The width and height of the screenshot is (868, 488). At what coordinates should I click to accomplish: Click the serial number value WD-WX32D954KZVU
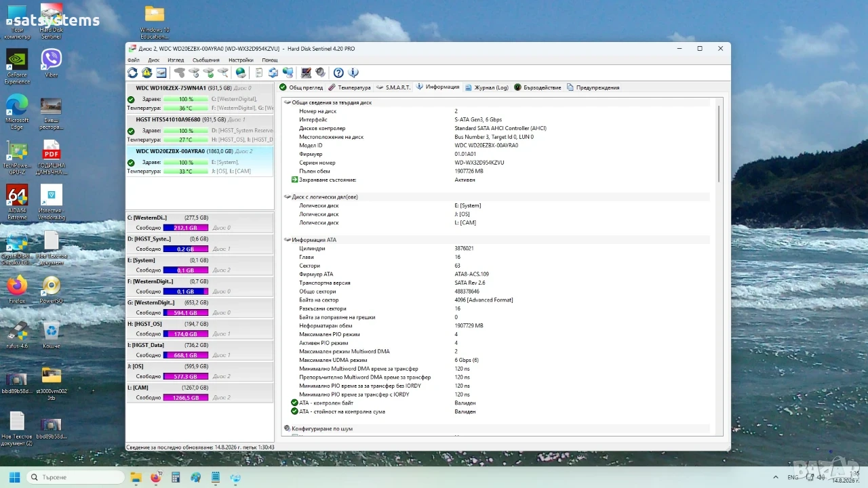pos(479,163)
